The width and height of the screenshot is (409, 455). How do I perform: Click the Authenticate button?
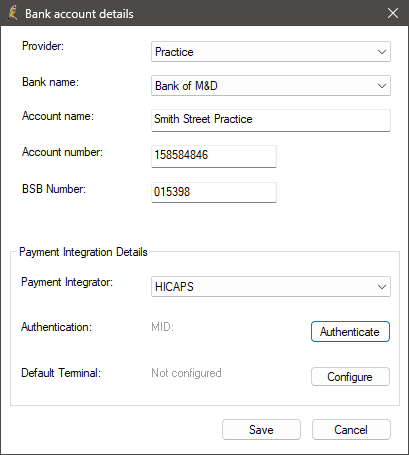350,332
